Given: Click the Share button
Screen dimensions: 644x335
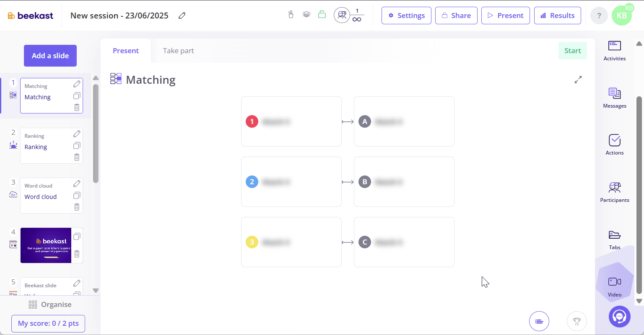Looking at the screenshot, I should coord(456,15).
